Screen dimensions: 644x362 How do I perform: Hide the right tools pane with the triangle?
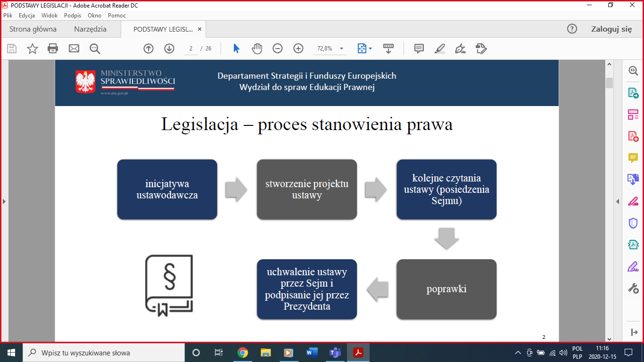pos(618,202)
